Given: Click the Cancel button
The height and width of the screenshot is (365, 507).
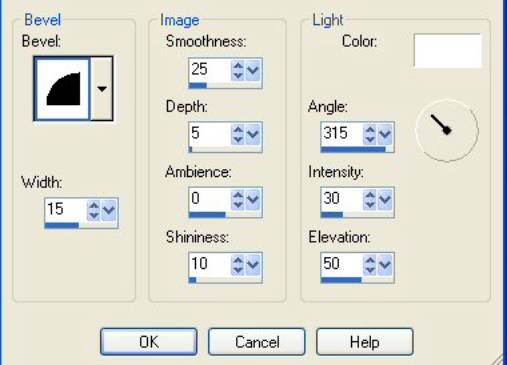Looking at the screenshot, I should (257, 342).
